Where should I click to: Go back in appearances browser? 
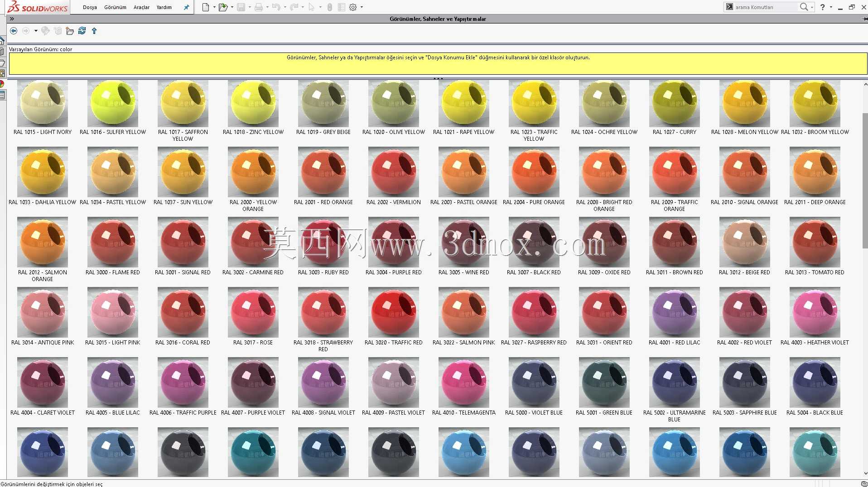coord(14,31)
